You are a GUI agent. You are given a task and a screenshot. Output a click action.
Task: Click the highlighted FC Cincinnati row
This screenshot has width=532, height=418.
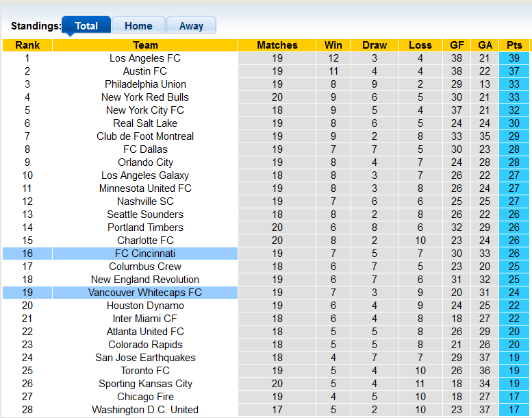(x=145, y=254)
